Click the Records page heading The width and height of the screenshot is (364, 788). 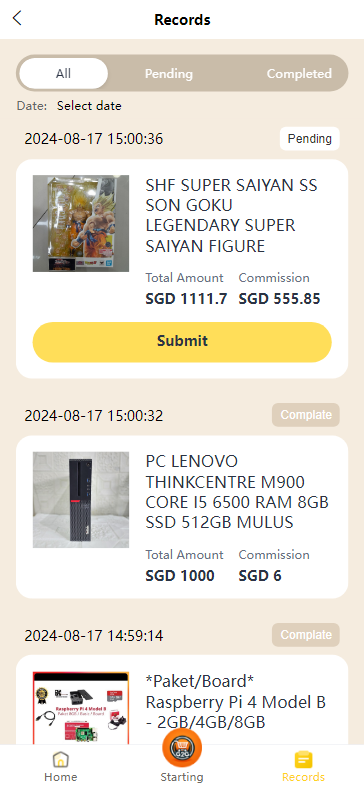[x=182, y=20]
